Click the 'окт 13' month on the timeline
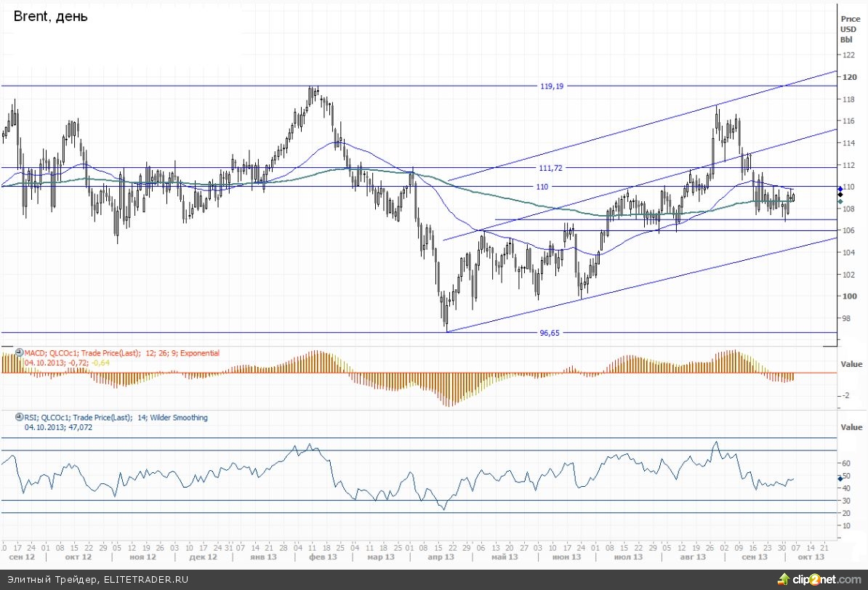 coord(811,557)
